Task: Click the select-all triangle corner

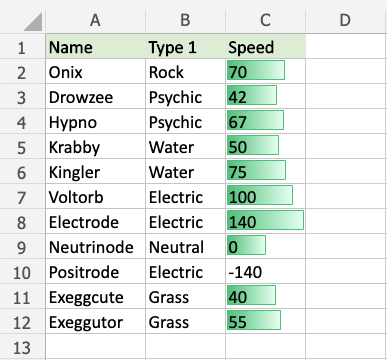Action: coord(33,21)
